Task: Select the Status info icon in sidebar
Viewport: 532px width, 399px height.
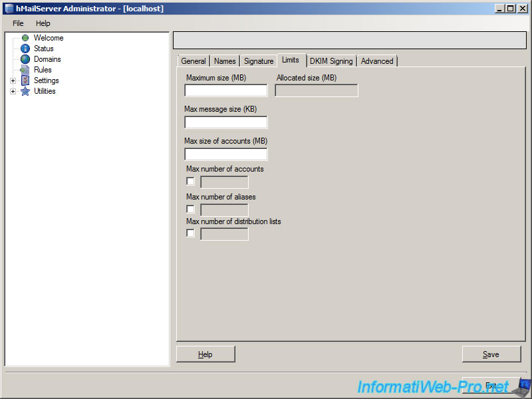Action: [25, 49]
